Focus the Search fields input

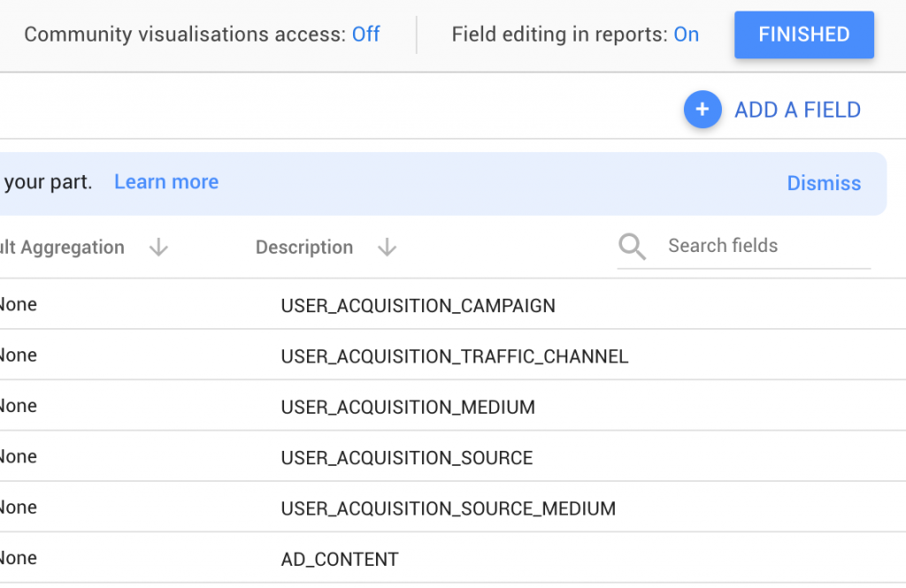(769, 246)
